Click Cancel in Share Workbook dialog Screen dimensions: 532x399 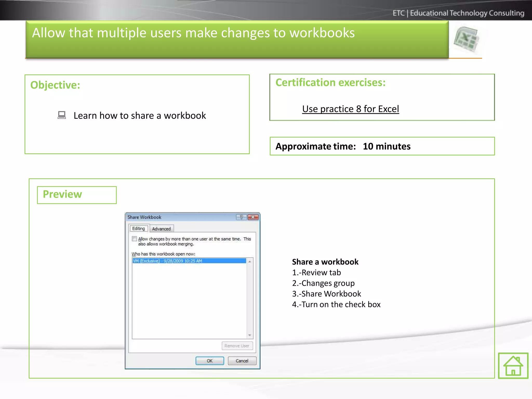pos(242,361)
